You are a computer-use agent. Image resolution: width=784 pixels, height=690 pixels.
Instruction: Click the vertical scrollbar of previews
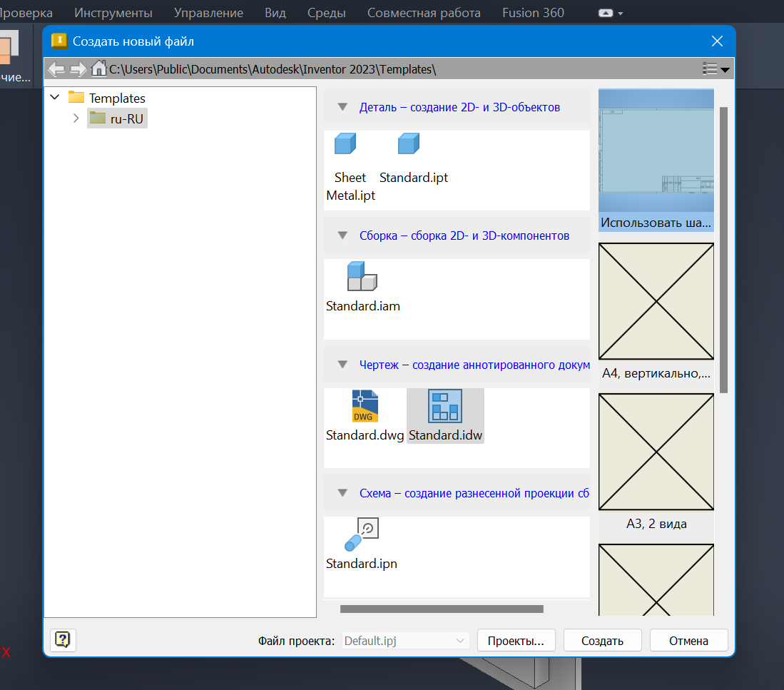coord(723,250)
